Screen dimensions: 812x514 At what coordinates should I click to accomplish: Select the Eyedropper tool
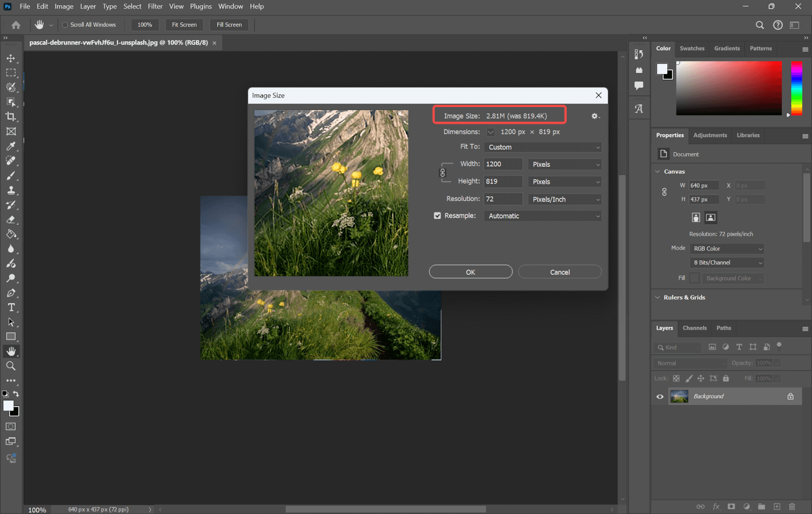[11, 146]
